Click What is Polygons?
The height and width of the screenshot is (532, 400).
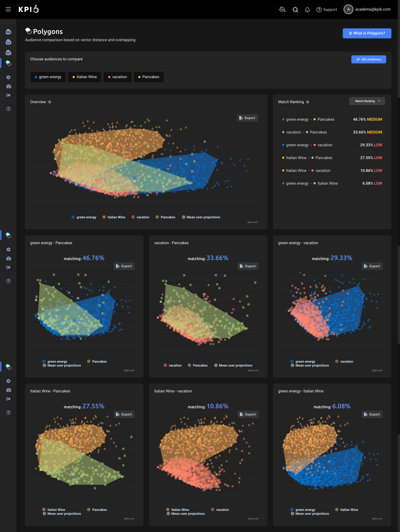(x=367, y=33)
